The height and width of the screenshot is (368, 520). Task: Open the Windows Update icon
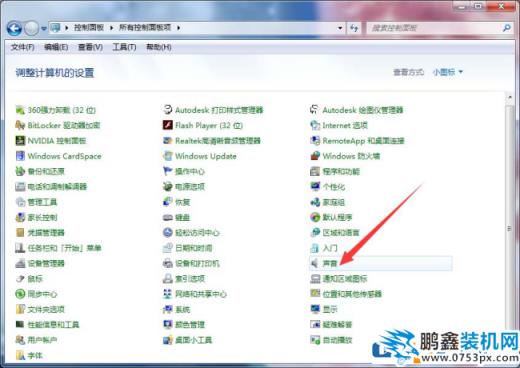(x=167, y=156)
